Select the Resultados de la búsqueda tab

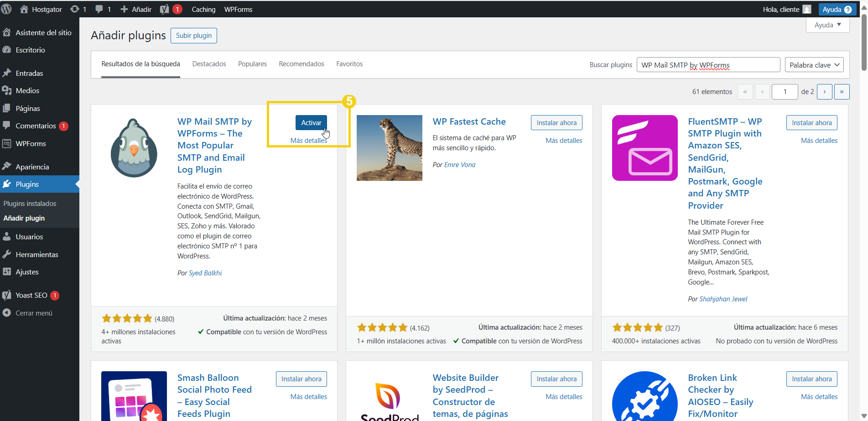pos(140,64)
